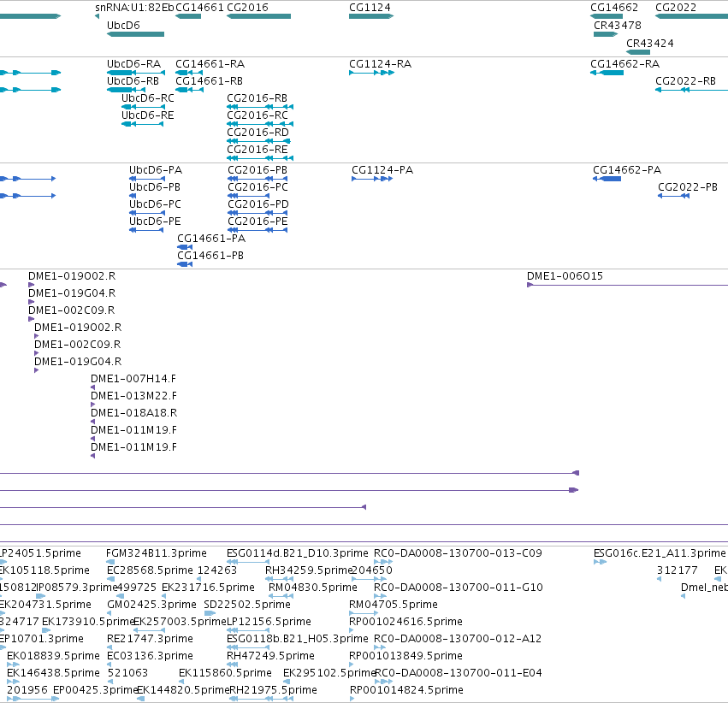Select EST RH47249.5prime
This screenshot has height=703, width=728.
point(270,656)
